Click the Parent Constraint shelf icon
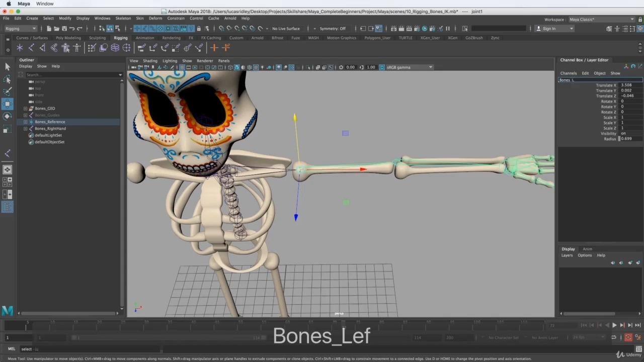This screenshot has height=362, width=644. click(142, 48)
